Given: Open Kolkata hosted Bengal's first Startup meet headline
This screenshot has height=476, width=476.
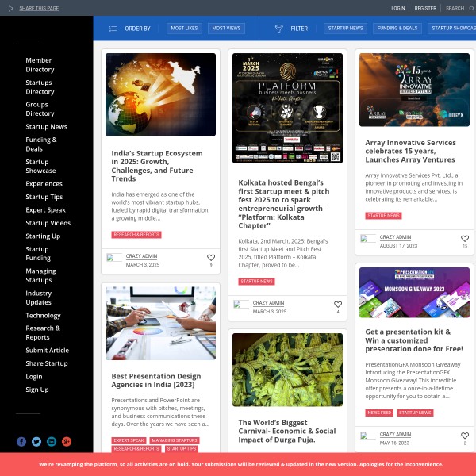Looking at the screenshot, I should pos(284,204).
